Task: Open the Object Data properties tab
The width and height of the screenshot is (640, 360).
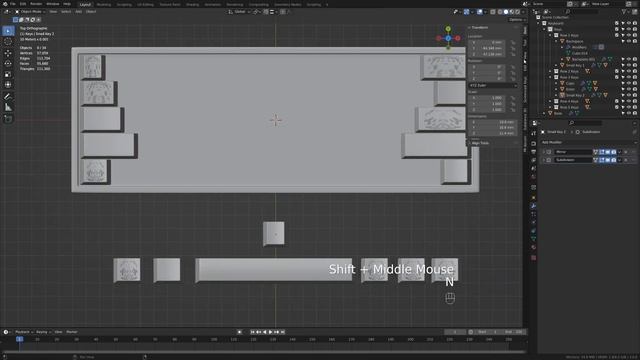Action: pyautogui.click(x=533, y=239)
